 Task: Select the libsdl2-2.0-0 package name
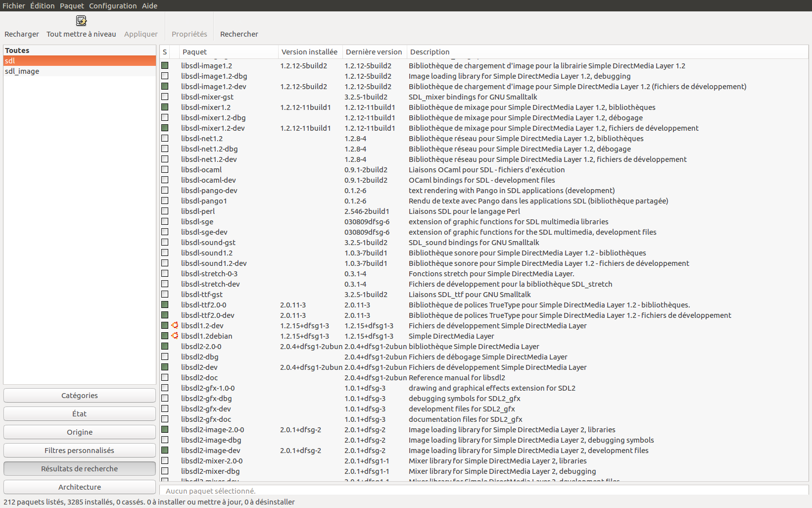pos(201,347)
